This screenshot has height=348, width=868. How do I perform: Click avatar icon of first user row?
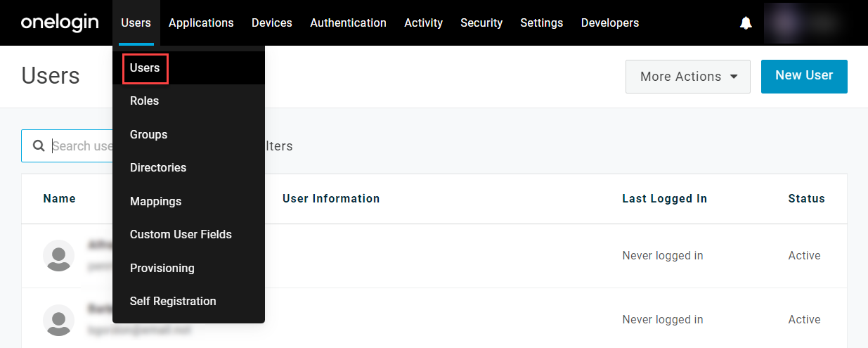pyautogui.click(x=59, y=255)
